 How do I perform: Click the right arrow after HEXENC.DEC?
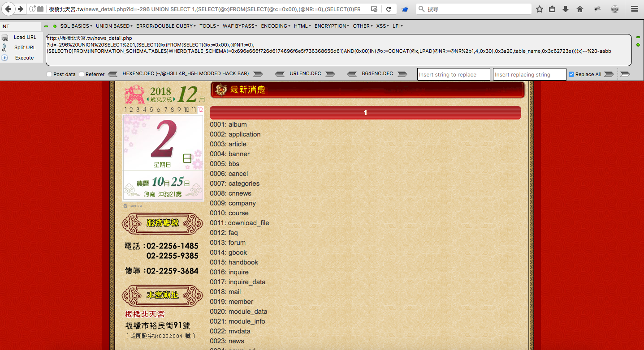click(x=258, y=74)
